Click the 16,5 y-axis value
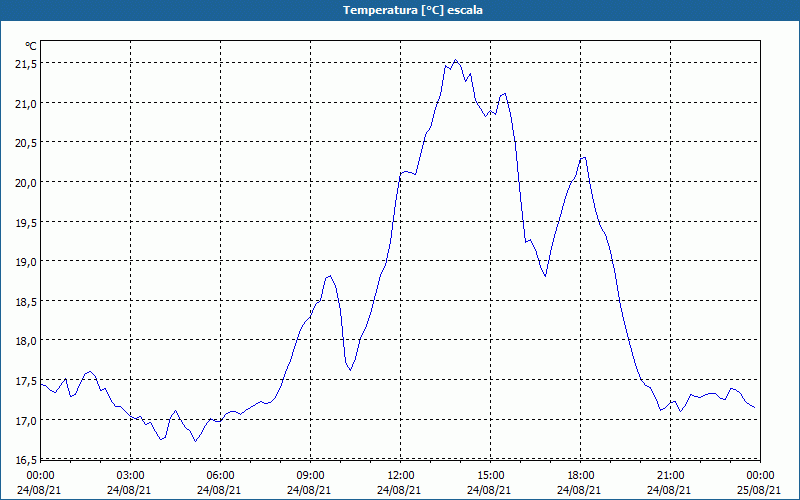This screenshot has width=800, height=500. click(x=26, y=459)
